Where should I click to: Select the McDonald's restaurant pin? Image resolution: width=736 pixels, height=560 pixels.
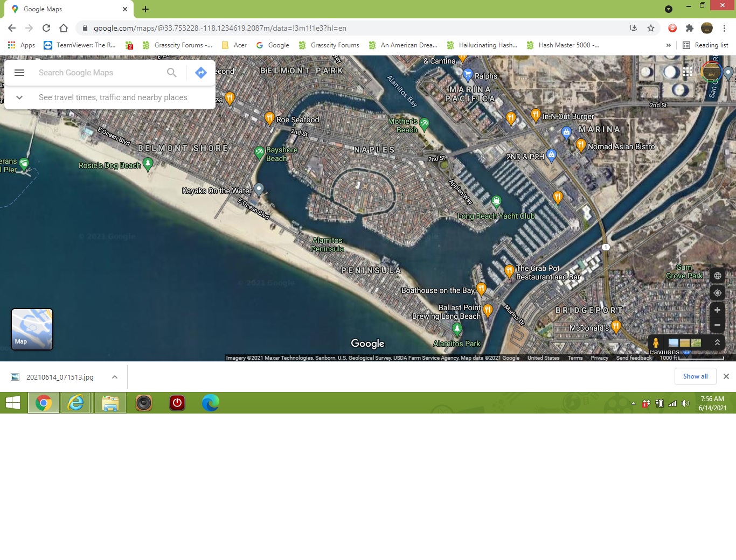(x=616, y=326)
